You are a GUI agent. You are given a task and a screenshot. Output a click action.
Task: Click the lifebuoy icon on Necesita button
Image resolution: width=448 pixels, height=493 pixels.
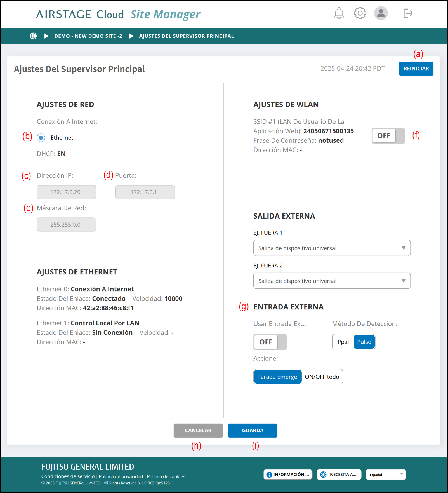(x=323, y=475)
